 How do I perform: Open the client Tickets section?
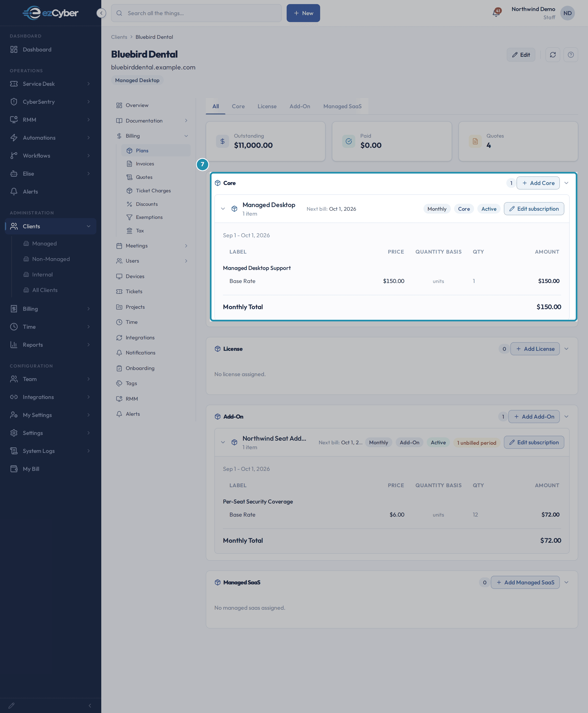(x=152, y=291)
